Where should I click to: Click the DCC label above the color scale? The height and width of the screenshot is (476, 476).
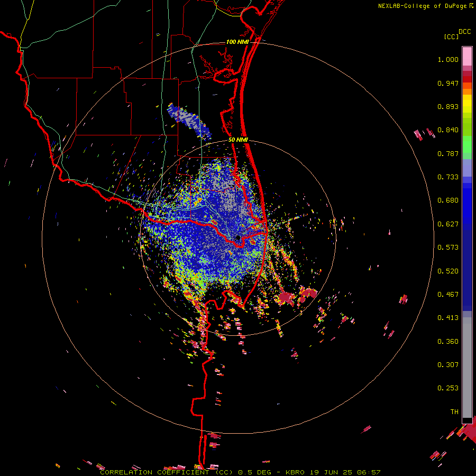click(465, 31)
